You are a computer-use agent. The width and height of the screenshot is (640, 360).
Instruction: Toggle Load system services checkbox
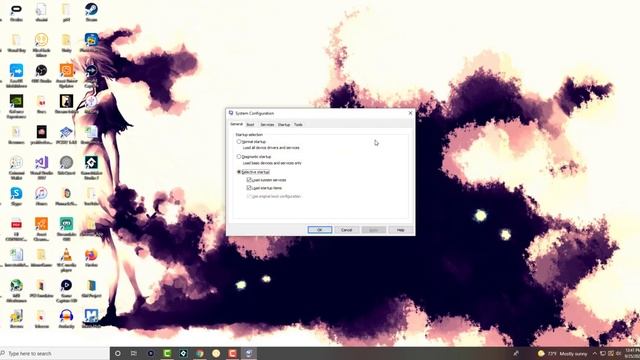click(249, 180)
